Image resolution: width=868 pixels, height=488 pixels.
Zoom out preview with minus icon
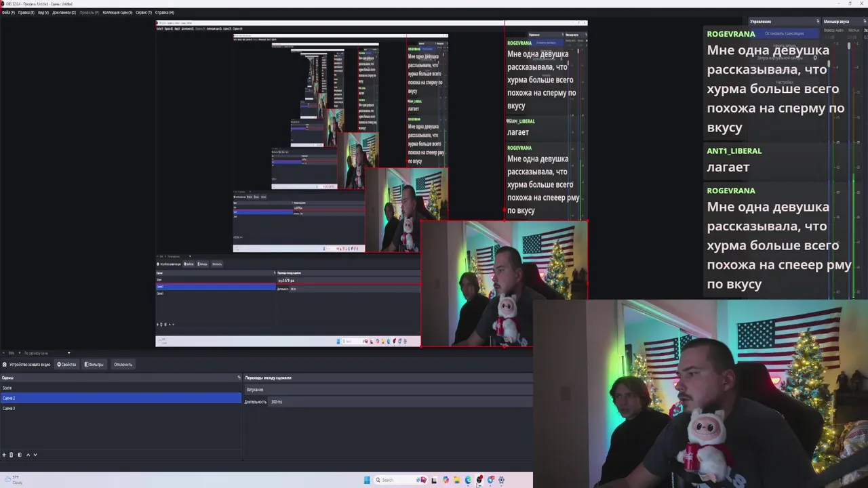point(3,353)
